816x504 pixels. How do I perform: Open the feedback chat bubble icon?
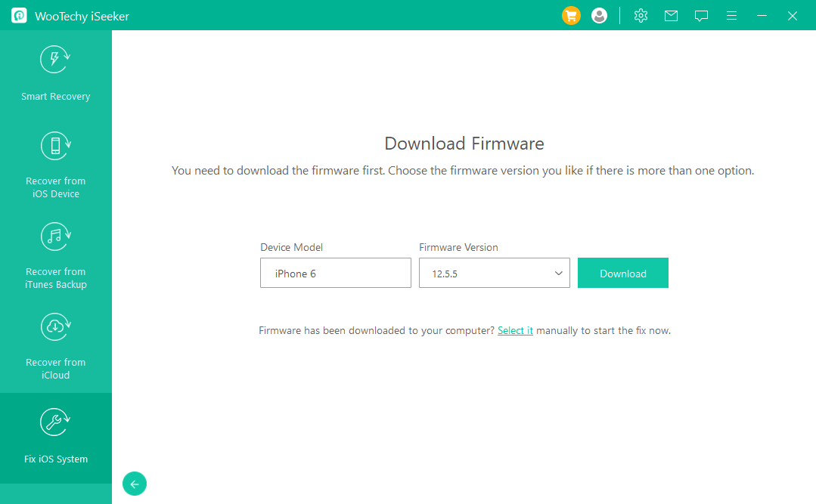tap(701, 15)
